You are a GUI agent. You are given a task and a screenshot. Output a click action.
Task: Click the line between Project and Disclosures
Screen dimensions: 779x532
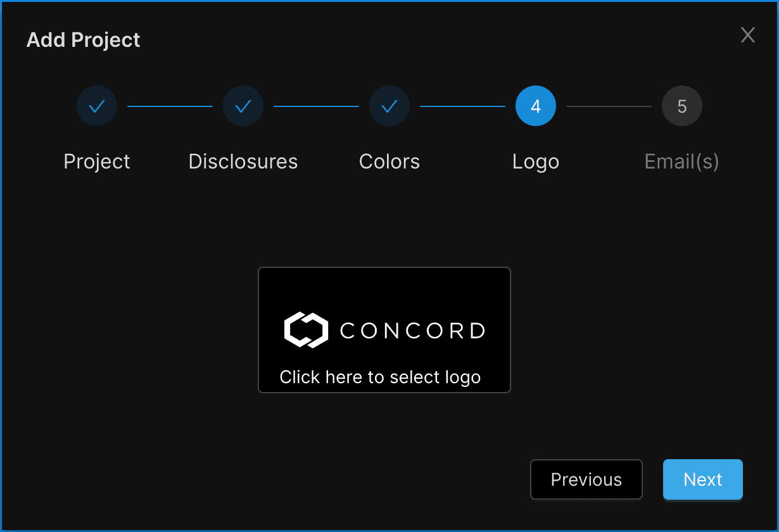(170, 106)
